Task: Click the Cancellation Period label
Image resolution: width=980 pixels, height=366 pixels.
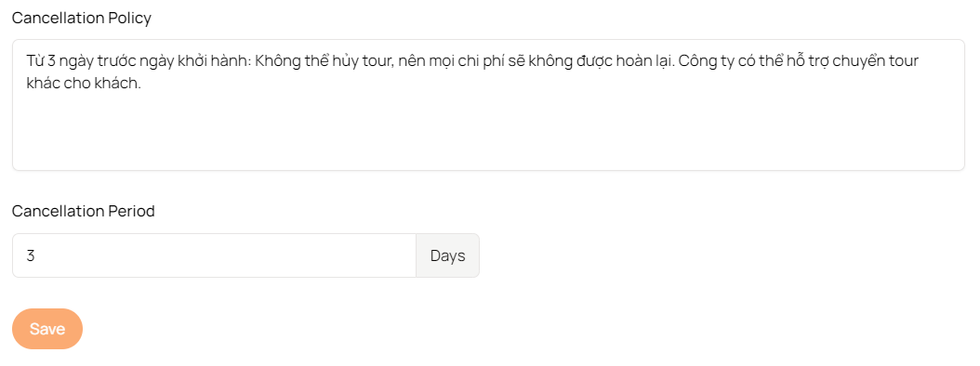Action: 84,211
